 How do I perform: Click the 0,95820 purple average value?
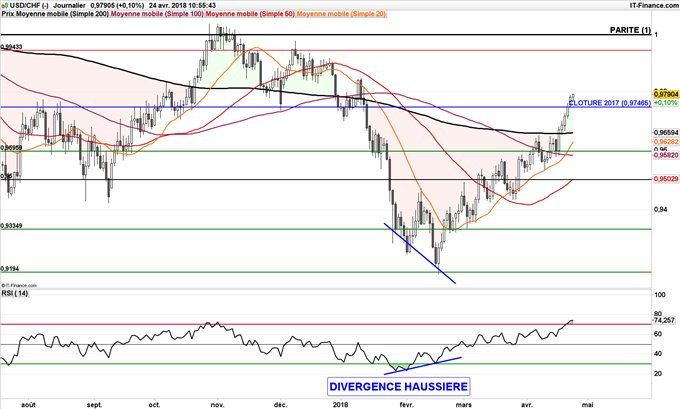point(666,155)
